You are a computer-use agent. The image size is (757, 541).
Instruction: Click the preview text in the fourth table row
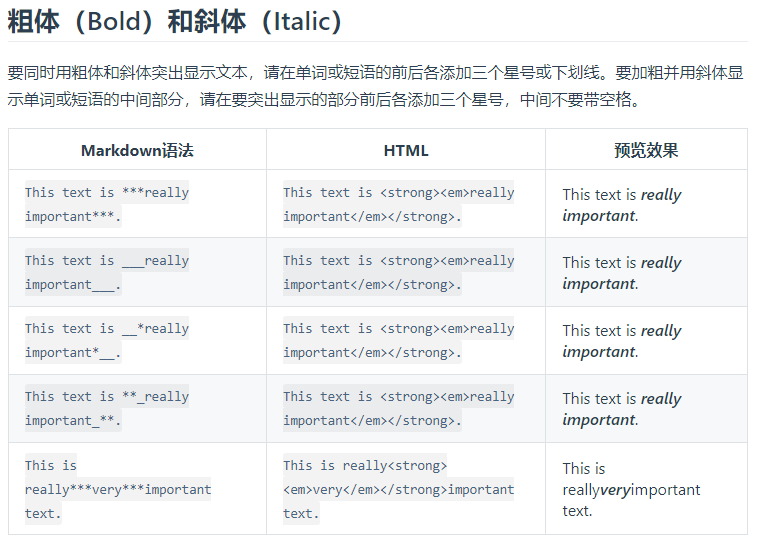tap(621, 409)
